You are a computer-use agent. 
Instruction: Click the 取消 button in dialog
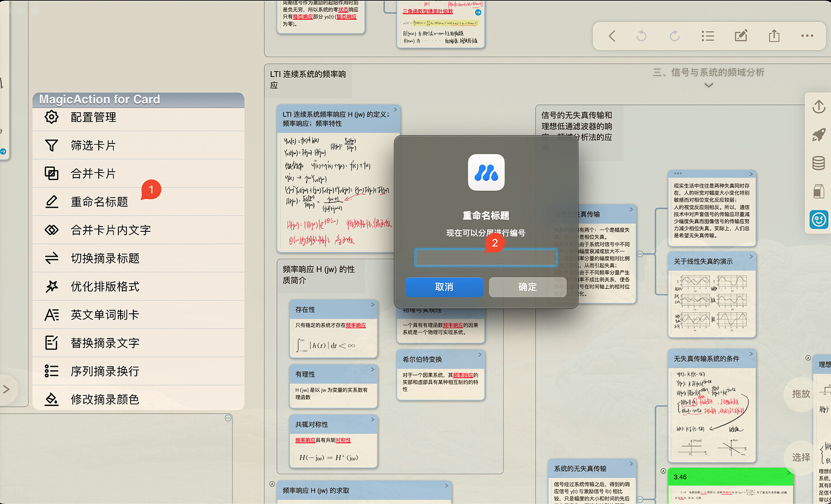tap(444, 287)
